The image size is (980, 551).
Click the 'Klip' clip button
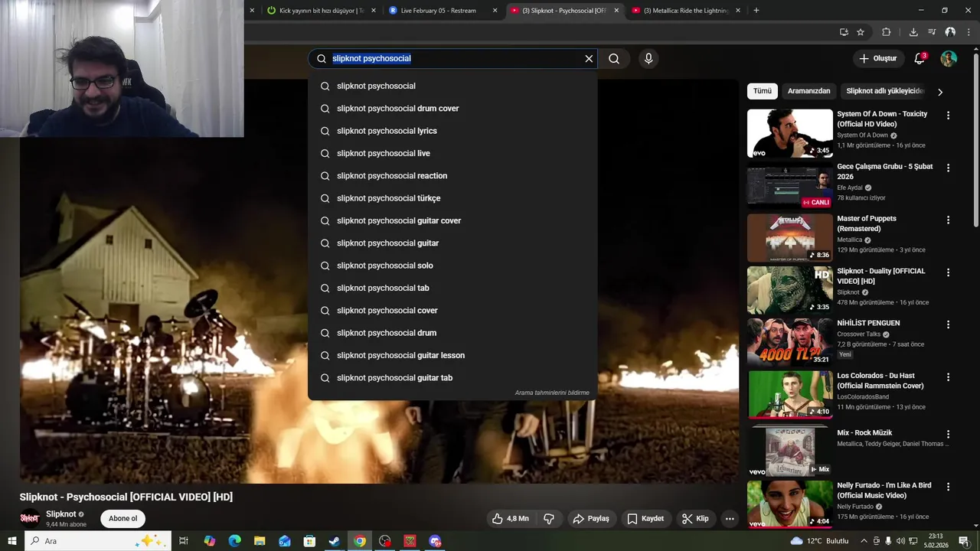[x=695, y=519]
